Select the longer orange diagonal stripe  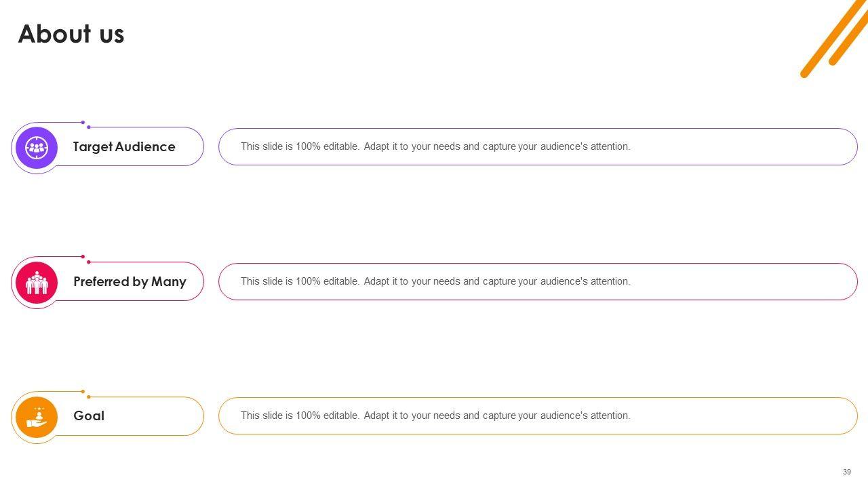click(x=833, y=37)
